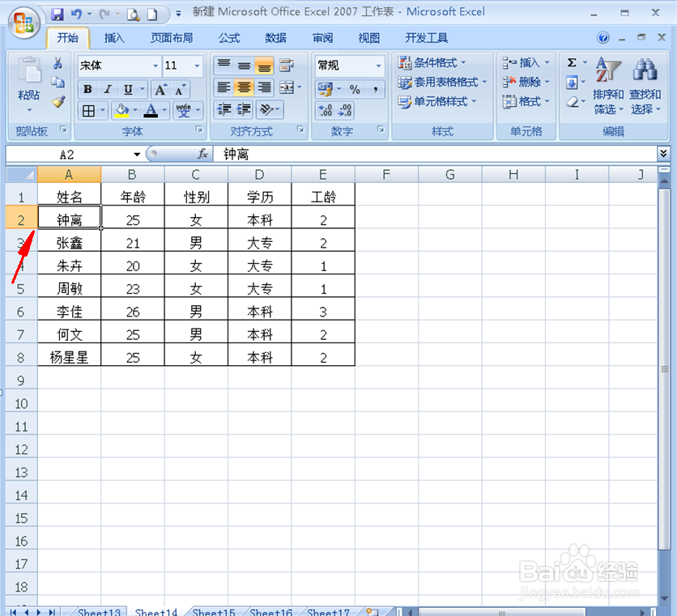Switch to the Sheet15 worksheet tab
Image resolution: width=677 pixels, height=616 pixels.
[213, 611]
